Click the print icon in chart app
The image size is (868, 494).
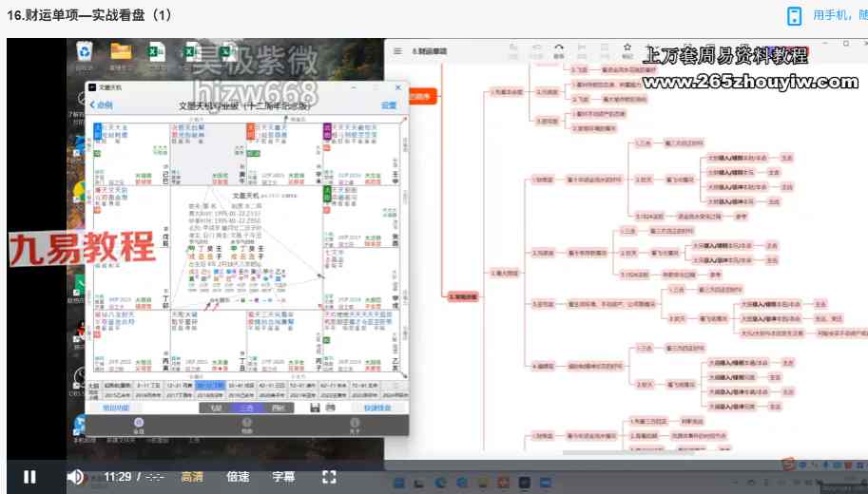point(330,408)
